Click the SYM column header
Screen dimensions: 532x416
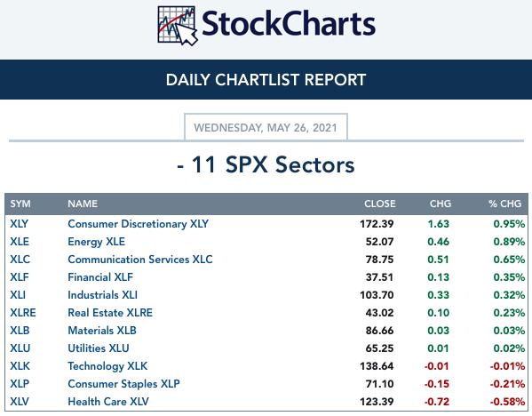(20, 204)
